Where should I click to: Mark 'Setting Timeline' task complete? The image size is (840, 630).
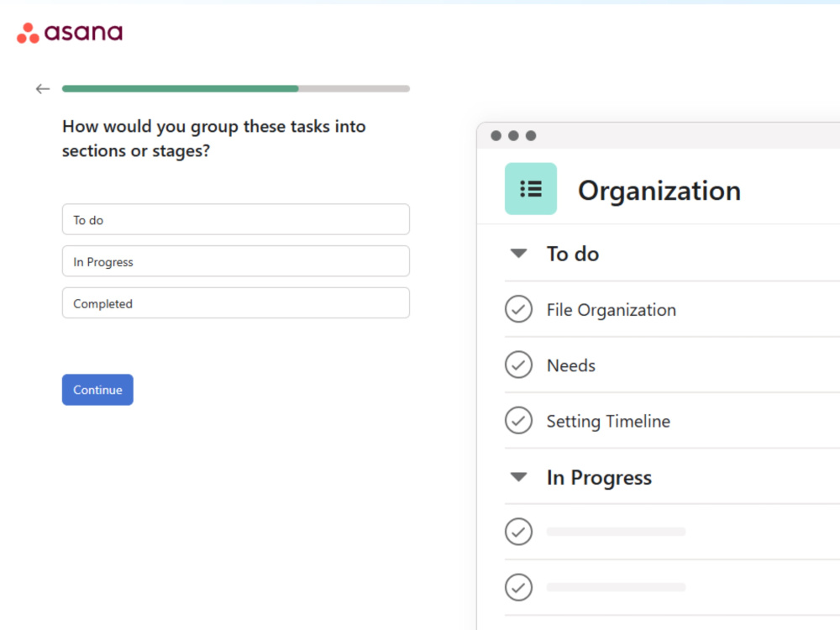point(518,420)
